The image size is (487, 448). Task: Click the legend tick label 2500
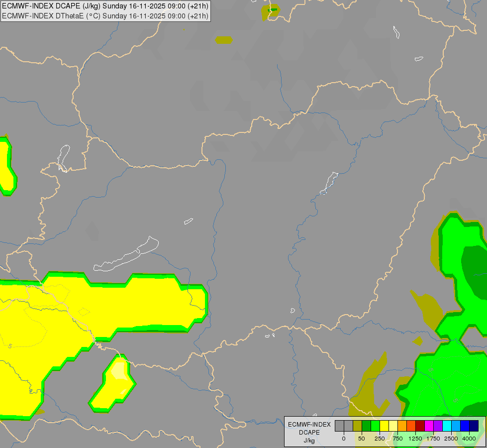(x=451, y=439)
